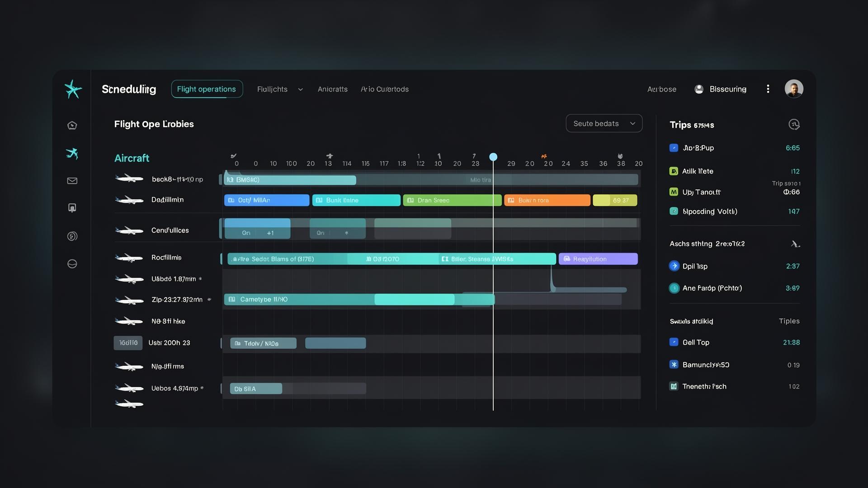
Task: Select the orange schedule block
Action: 547,200
